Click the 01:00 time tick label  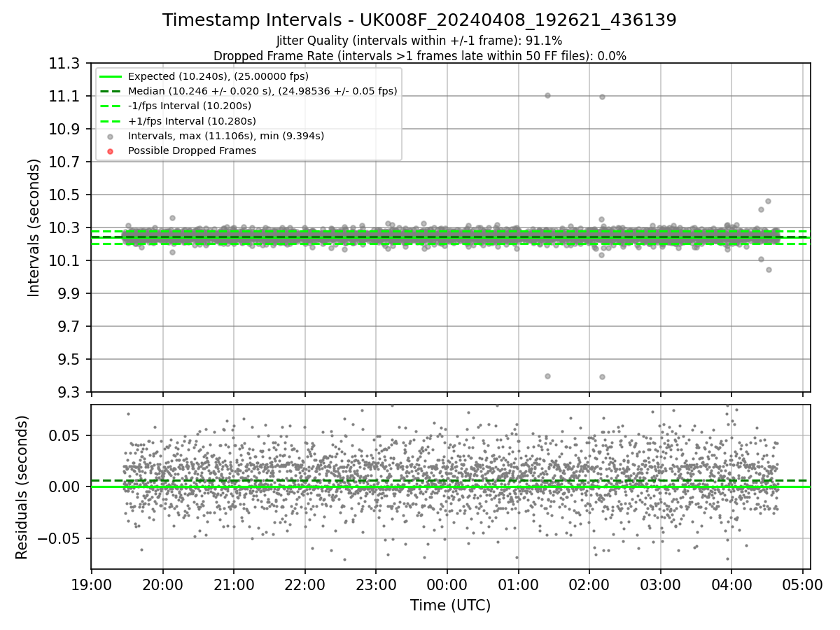(518, 584)
